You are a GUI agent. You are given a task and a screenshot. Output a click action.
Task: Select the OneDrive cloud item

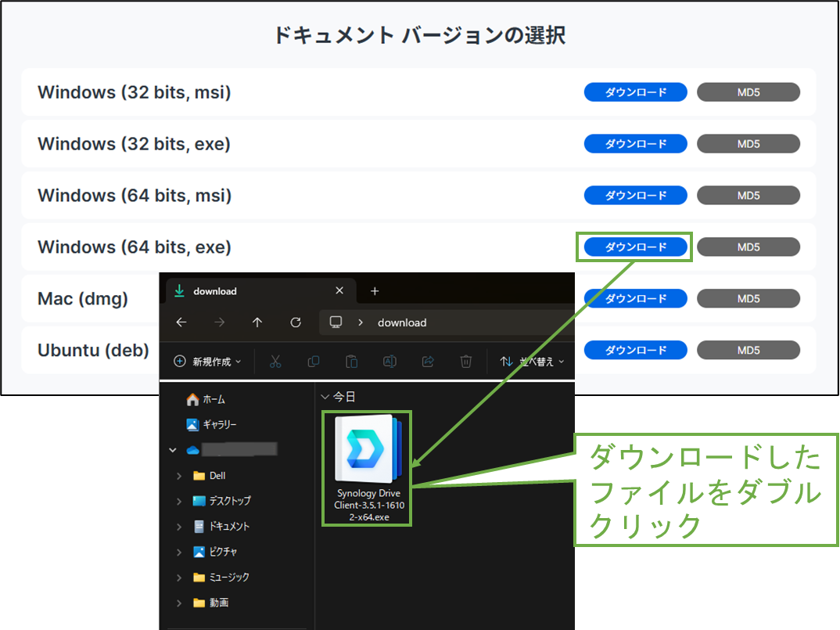click(232, 449)
